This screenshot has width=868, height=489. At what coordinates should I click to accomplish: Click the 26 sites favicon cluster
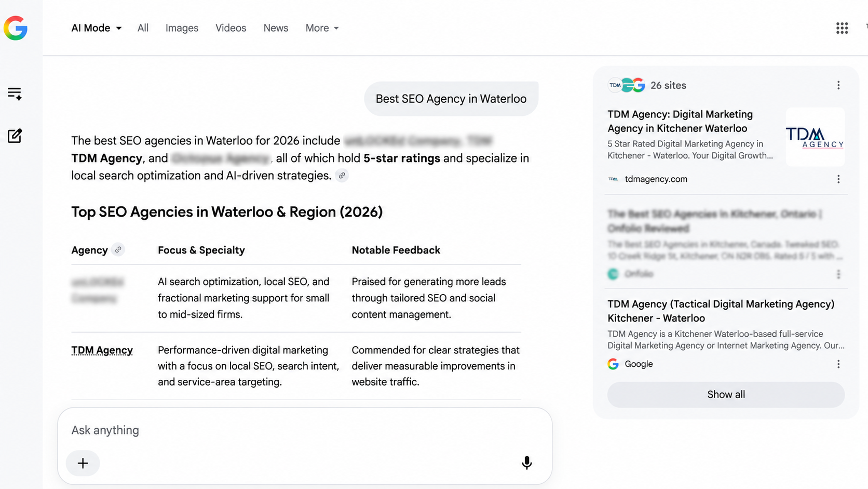coord(627,85)
